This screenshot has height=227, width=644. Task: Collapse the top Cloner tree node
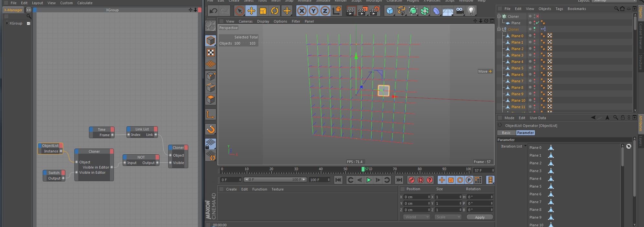[x=499, y=16]
